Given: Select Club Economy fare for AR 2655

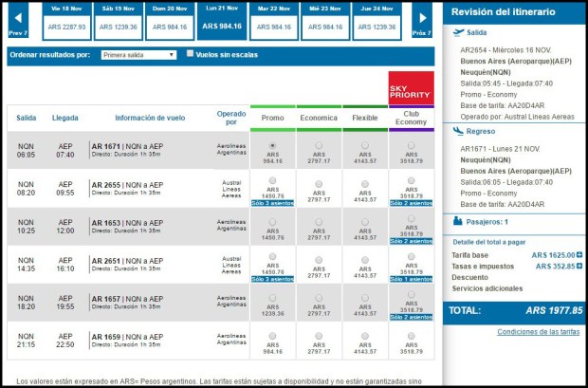Looking at the screenshot, I should [x=411, y=179].
